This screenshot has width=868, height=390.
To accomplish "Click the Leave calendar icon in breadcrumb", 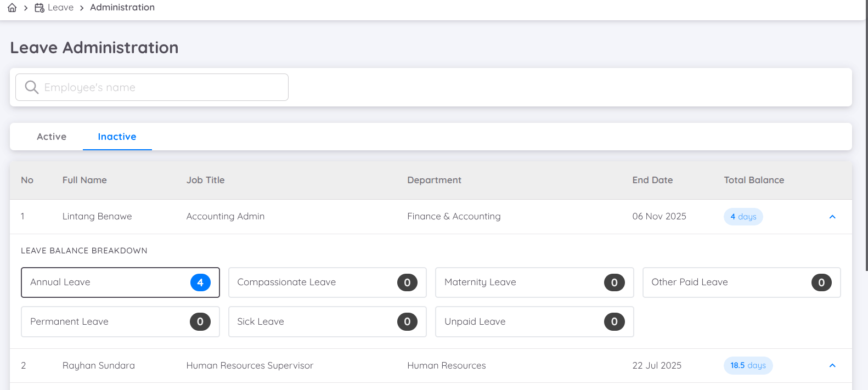I will tap(40, 8).
